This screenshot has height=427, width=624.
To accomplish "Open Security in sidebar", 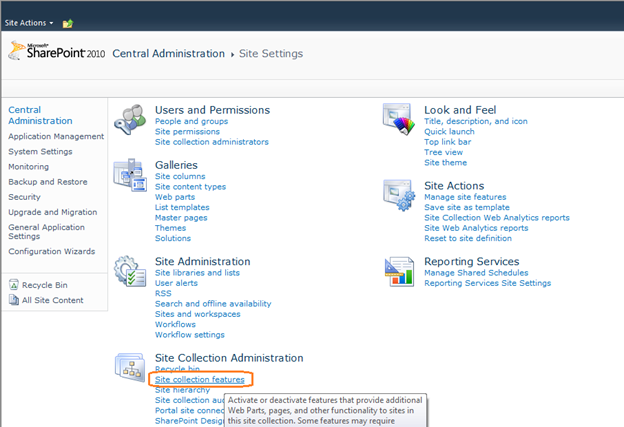I will 24,197.
